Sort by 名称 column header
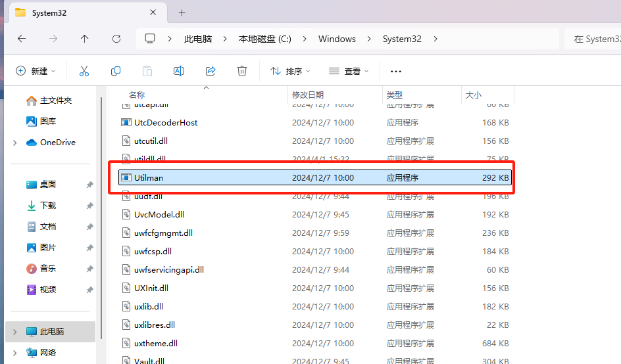The width and height of the screenshot is (621, 364). point(137,95)
